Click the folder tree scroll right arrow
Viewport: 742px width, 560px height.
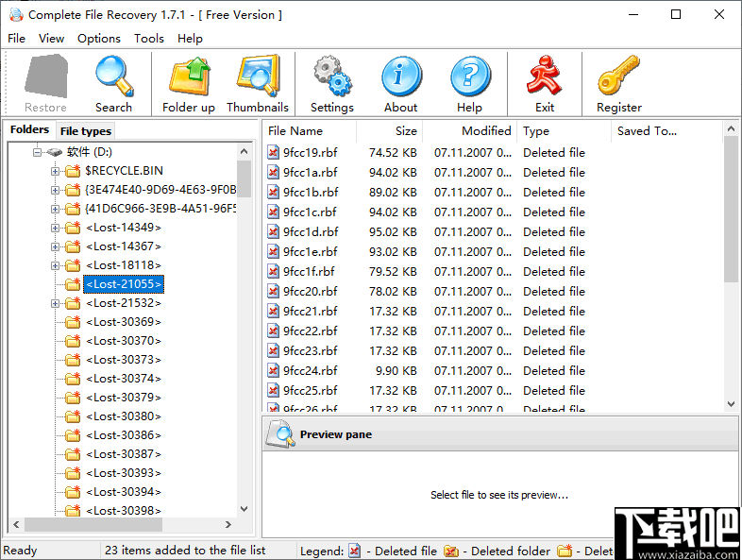click(228, 524)
